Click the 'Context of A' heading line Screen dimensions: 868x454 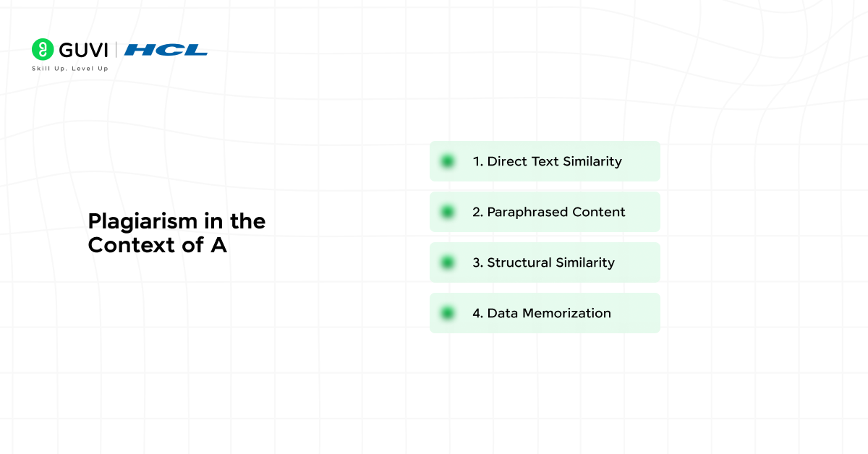coord(158,245)
